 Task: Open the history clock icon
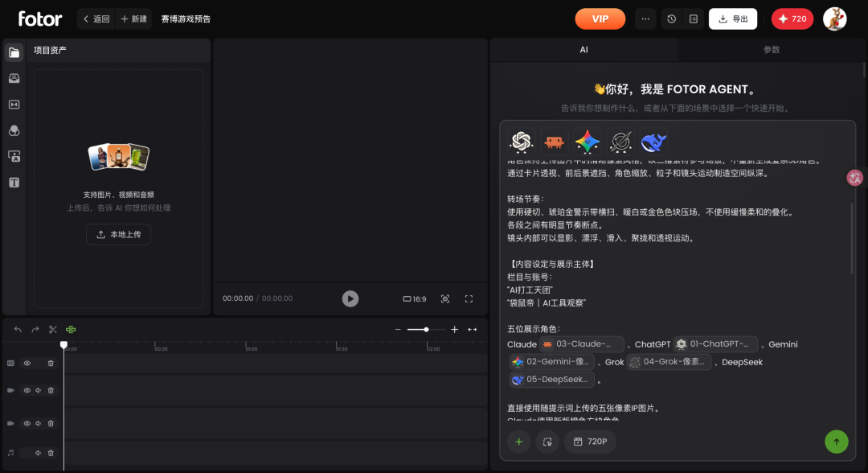tap(671, 19)
